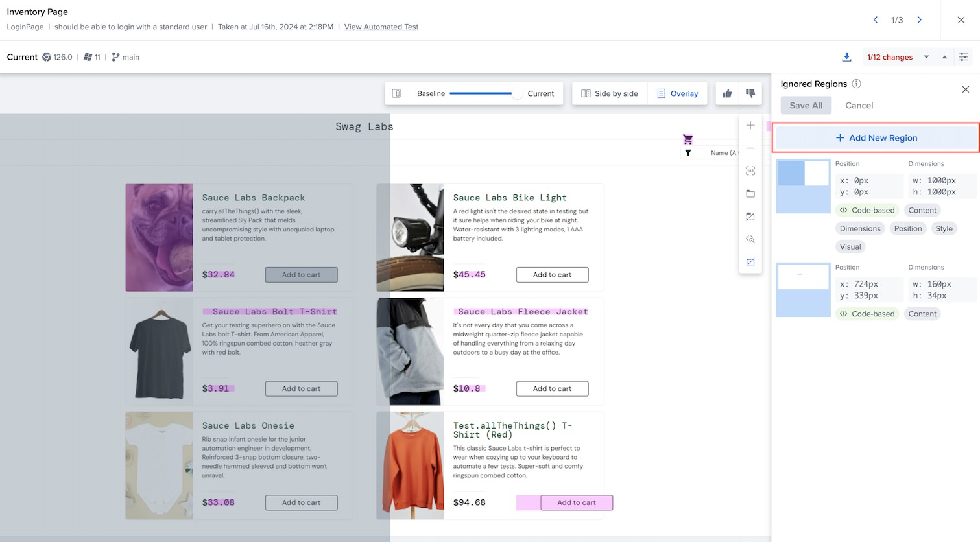Click the code inspect magnifier tool icon
Viewport: 980px width, 542px height.
pyautogui.click(x=750, y=239)
